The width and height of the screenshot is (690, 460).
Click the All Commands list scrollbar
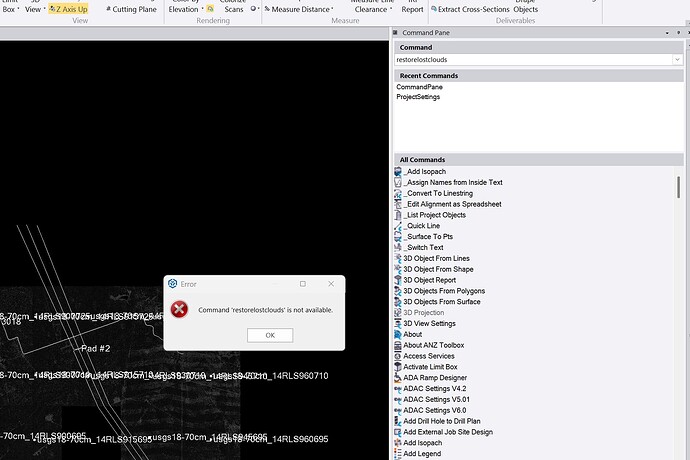[x=679, y=188]
